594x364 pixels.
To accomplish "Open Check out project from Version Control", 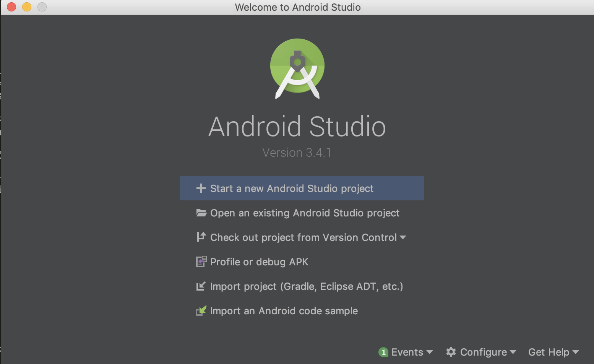I will point(302,237).
